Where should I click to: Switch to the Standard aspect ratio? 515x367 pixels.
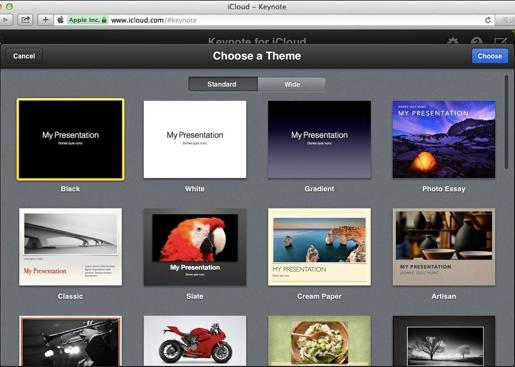tap(223, 84)
